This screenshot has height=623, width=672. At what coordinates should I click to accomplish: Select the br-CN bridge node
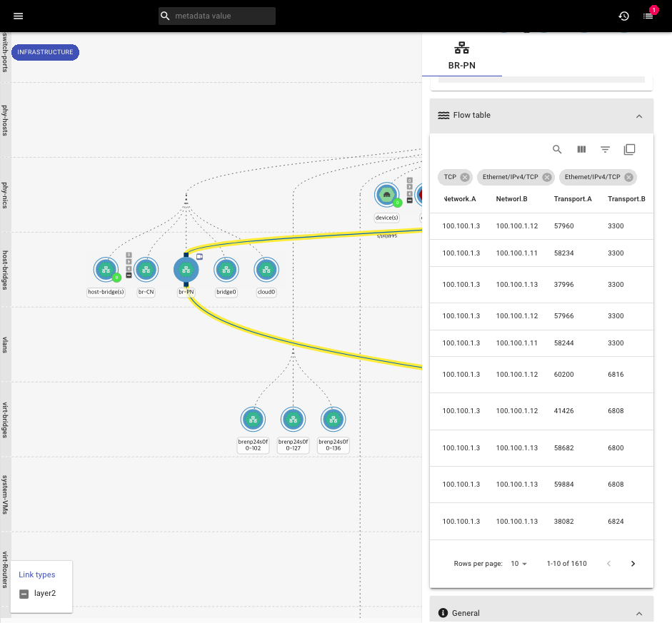(146, 270)
